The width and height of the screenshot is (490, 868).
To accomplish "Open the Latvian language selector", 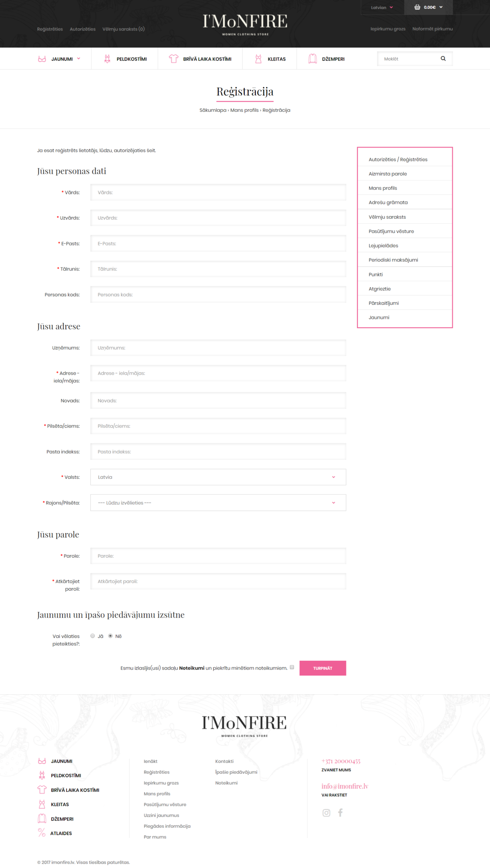I will (382, 8).
